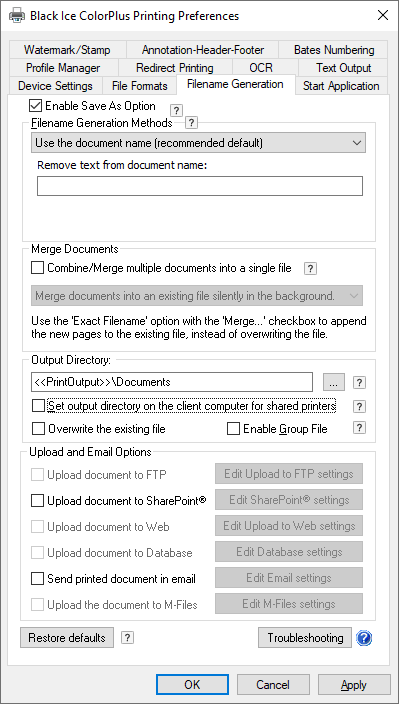Open help for shared printers output directory option
Image resolution: width=399 pixels, height=704 pixels.
(x=360, y=406)
